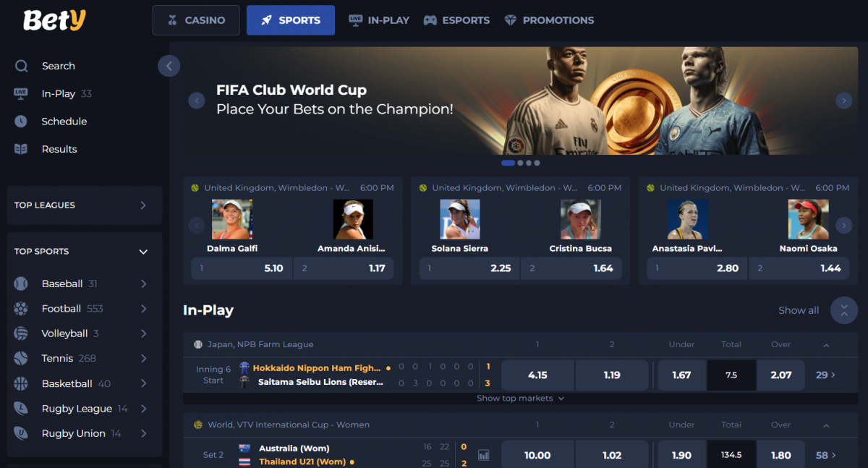Select Over 134.5 at 1.80
The image size is (868, 468).
point(781,455)
